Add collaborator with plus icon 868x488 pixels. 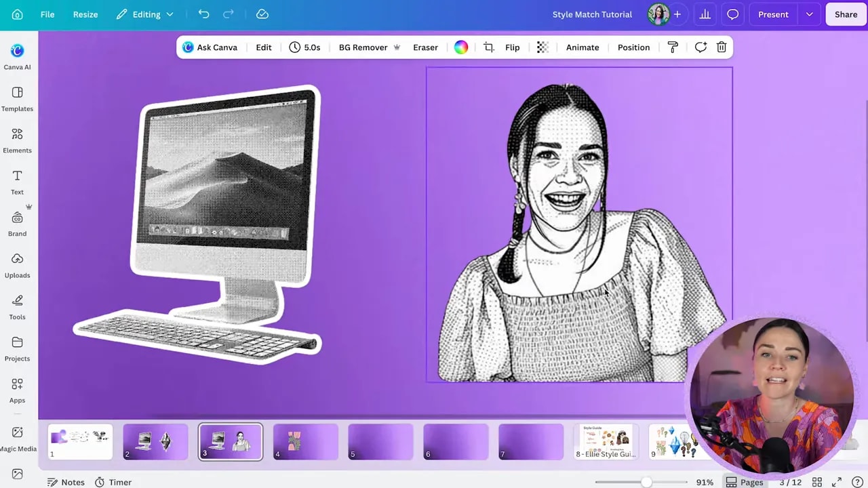click(677, 14)
